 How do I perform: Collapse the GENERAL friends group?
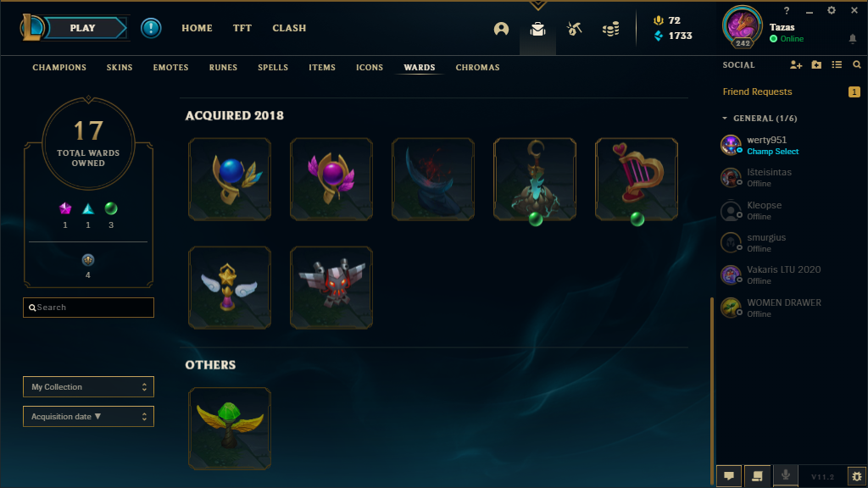coord(725,119)
